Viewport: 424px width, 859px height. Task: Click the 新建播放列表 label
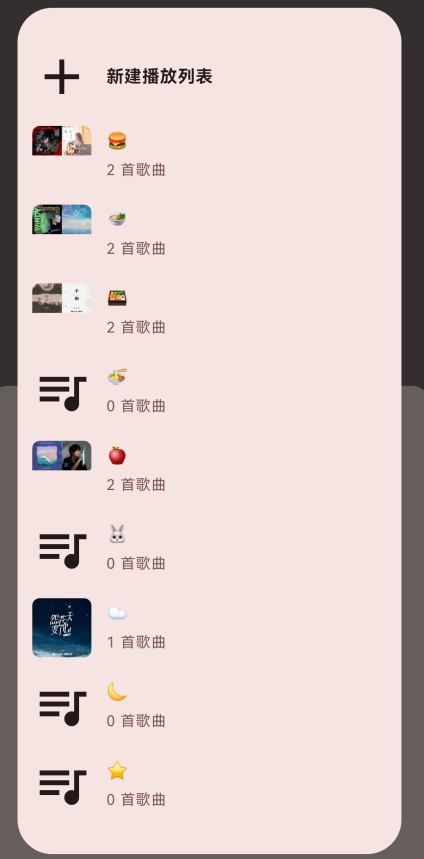coord(159,77)
